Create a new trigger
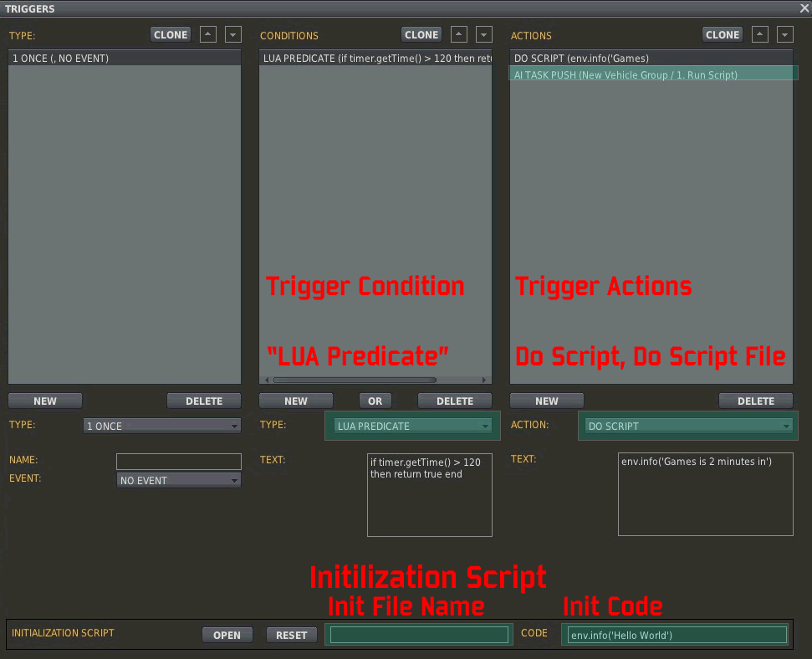Screen dimensions: 812x659 (x=45, y=401)
